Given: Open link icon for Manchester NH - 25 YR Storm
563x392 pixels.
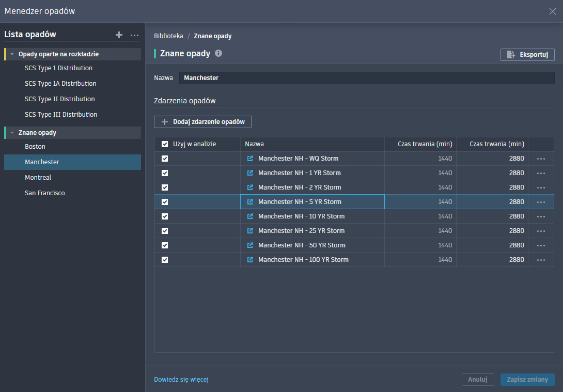Looking at the screenshot, I should (x=251, y=231).
